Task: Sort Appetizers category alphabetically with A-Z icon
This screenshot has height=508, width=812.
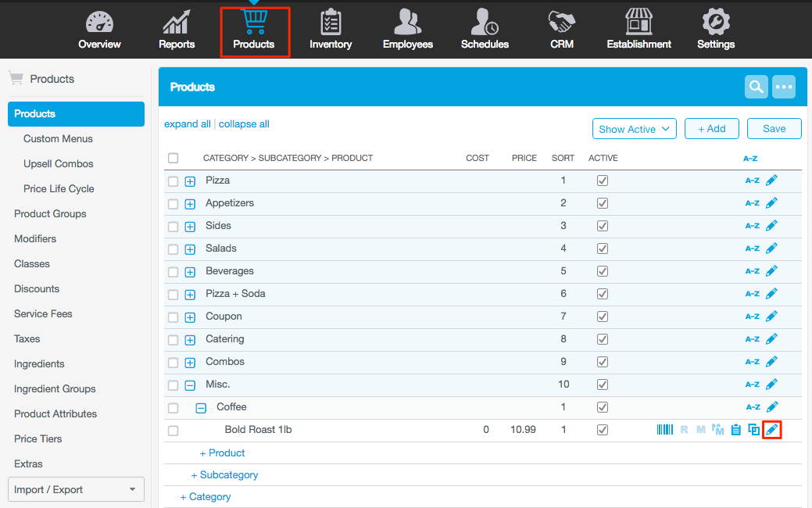Action: point(752,203)
